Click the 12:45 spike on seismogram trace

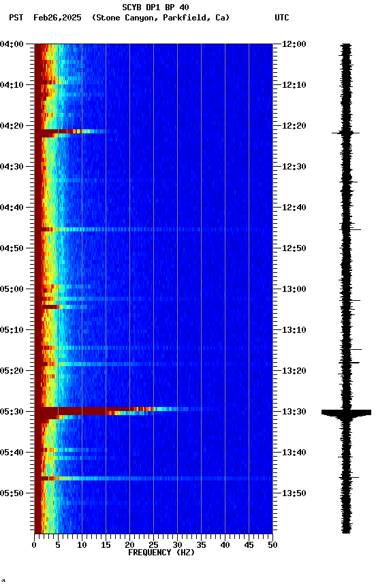click(350, 229)
